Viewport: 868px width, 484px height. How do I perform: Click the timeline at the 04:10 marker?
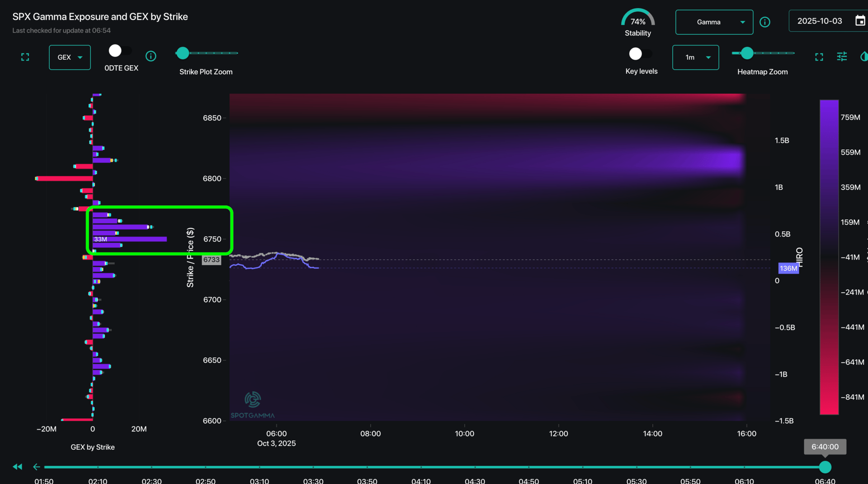[421, 467]
